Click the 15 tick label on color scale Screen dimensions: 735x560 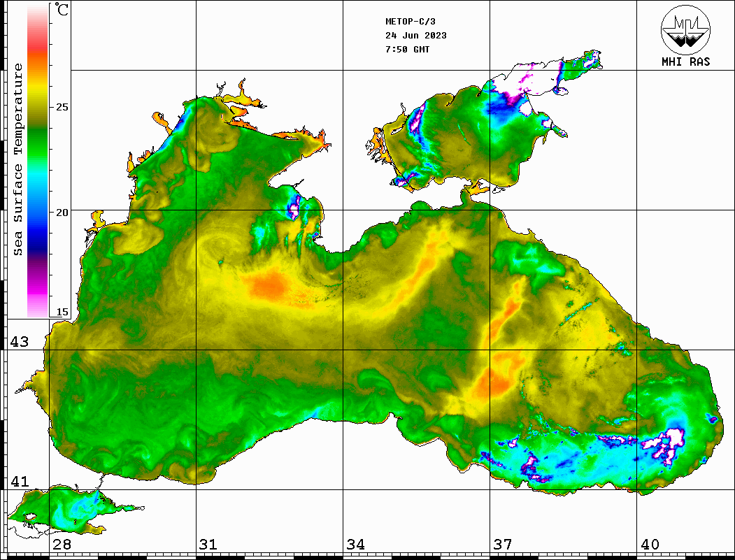pyautogui.click(x=62, y=312)
